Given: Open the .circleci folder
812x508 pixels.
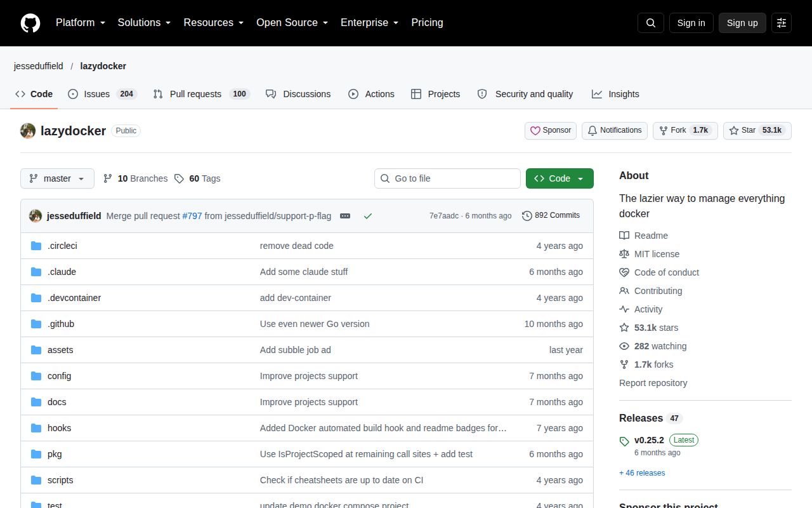Looking at the screenshot, I should click(x=62, y=246).
